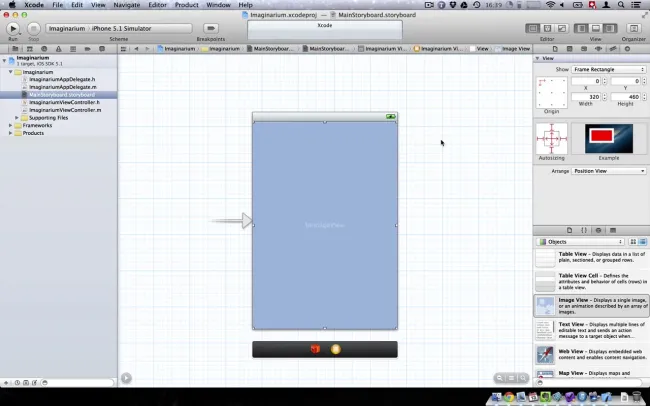Open the File Template library
Image resolution: width=650 pixels, height=406 pixels.
570,231
